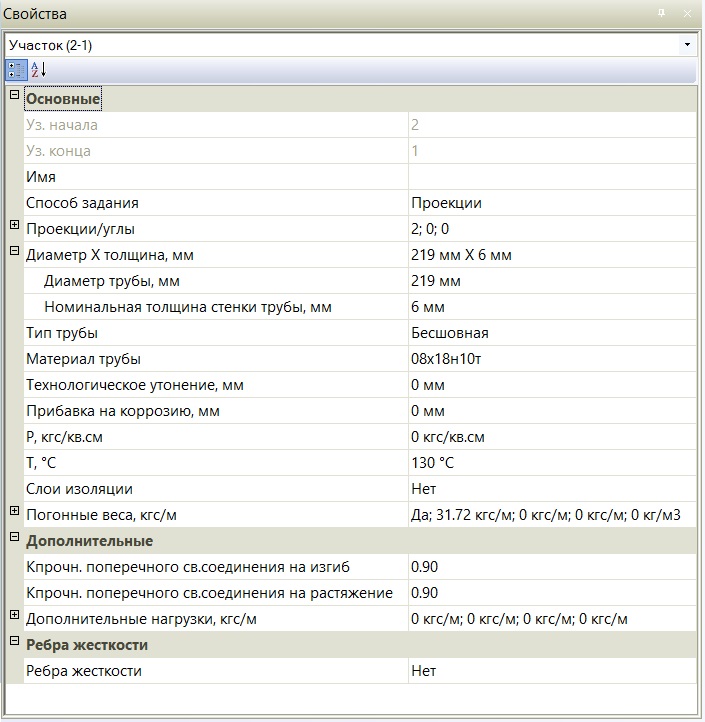Screen dimensions: 705x722
Task: Expand the Дополнительные нагрузки row
Action: click(14, 616)
